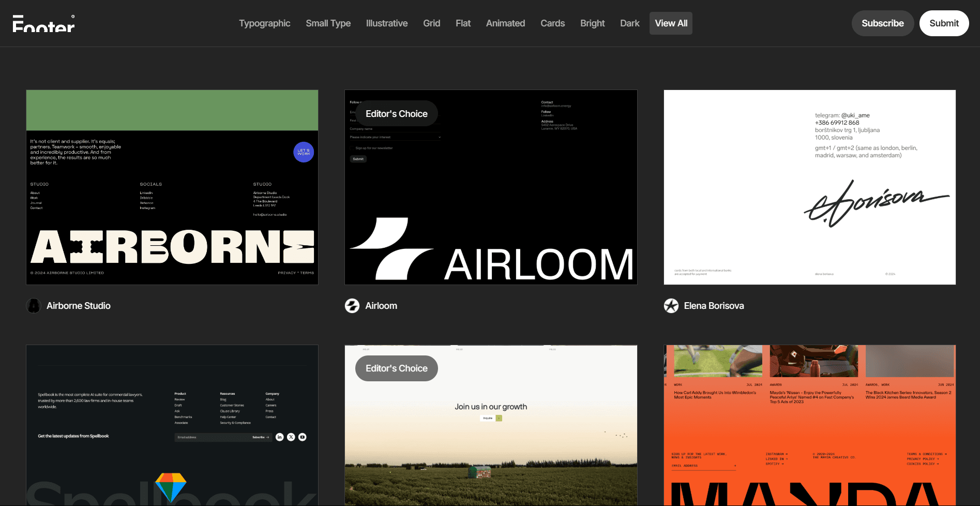Open the 'Please indicate your interest' dropdown
Screen dimensions: 980x506
(395, 137)
